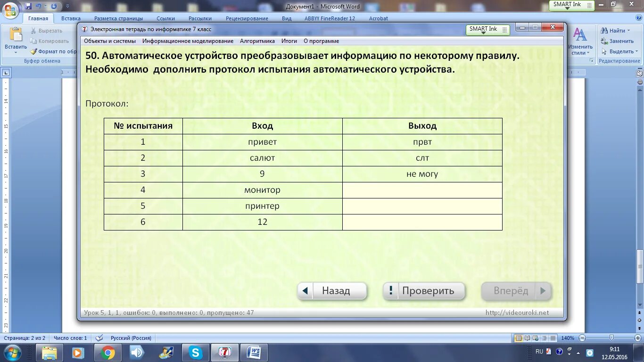Undo the last action in Word
The width and height of the screenshot is (644, 362).
(39, 6)
